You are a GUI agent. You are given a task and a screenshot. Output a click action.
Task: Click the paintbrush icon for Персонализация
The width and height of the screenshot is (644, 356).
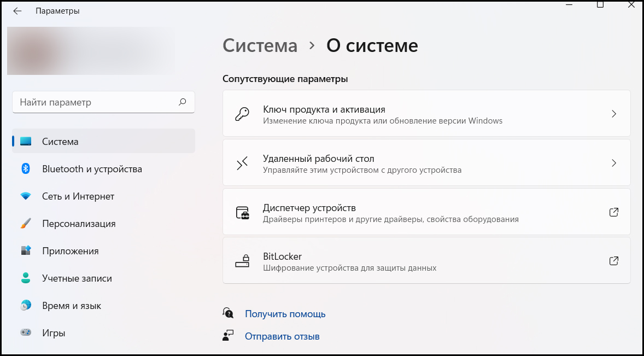tap(26, 223)
